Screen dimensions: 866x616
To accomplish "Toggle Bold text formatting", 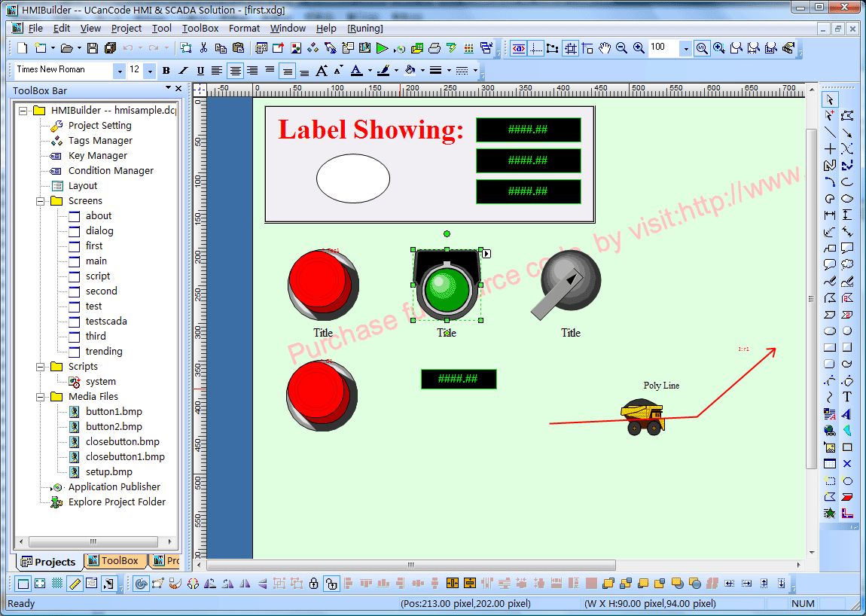I will point(166,71).
